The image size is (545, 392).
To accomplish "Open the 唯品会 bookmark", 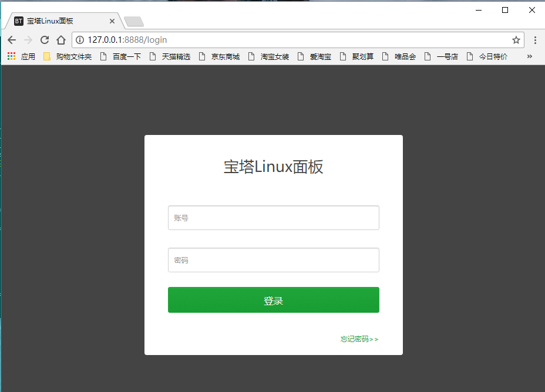I will [399, 56].
